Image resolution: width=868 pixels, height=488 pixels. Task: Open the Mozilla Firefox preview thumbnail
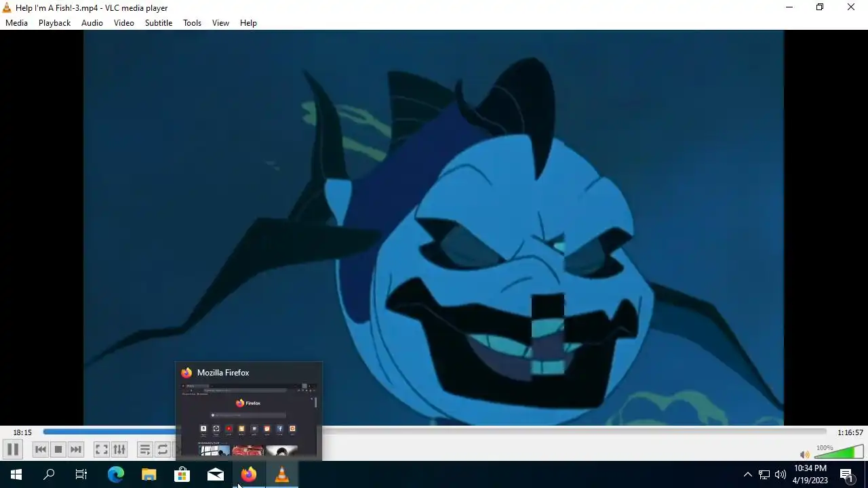[249, 411]
